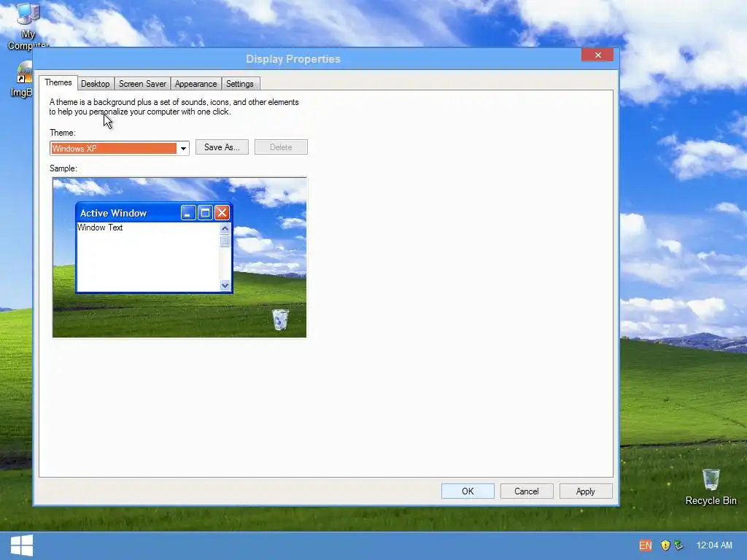This screenshot has width=747, height=560.
Task: Click the sample Active Window minimize button
Action: click(188, 213)
